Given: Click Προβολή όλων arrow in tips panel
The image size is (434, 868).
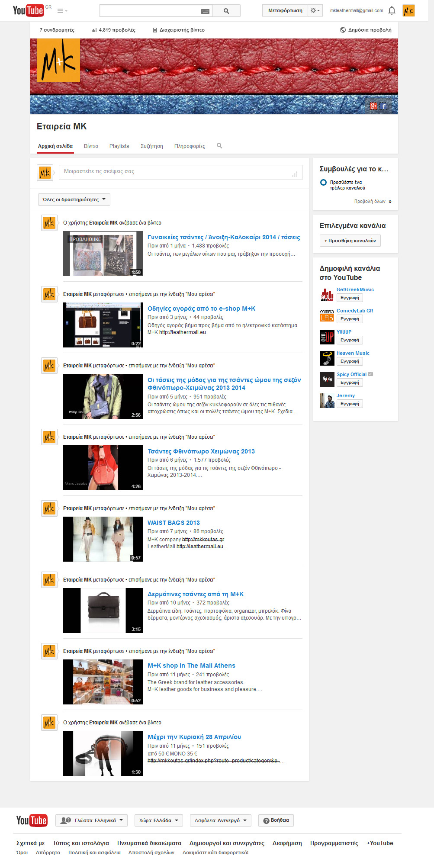Looking at the screenshot, I should point(373,202).
